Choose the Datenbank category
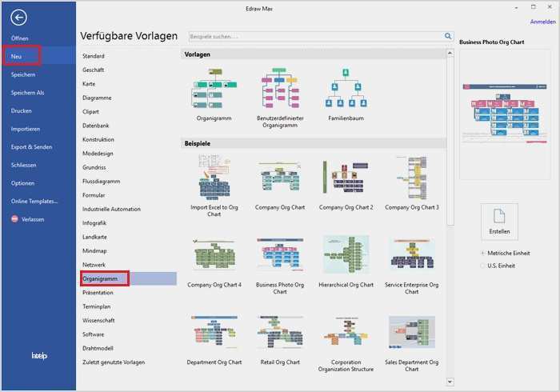560x392 pixels. tap(96, 126)
